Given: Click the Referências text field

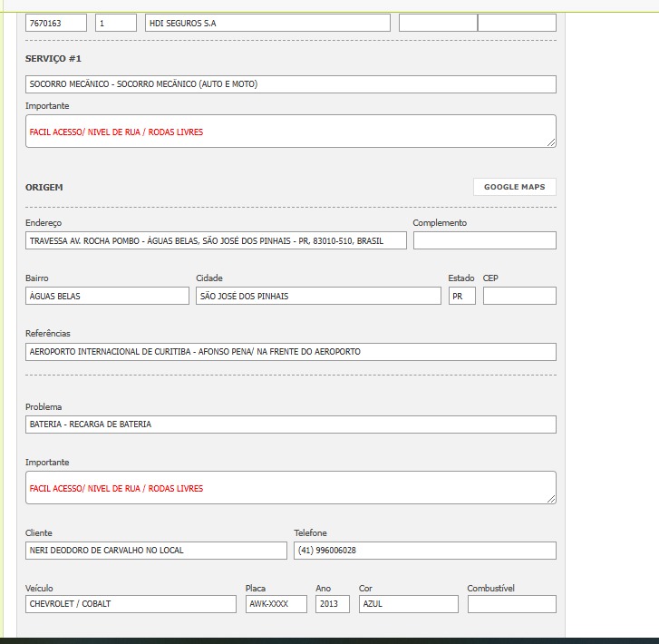Looking at the screenshot, I should pos(290,352).
